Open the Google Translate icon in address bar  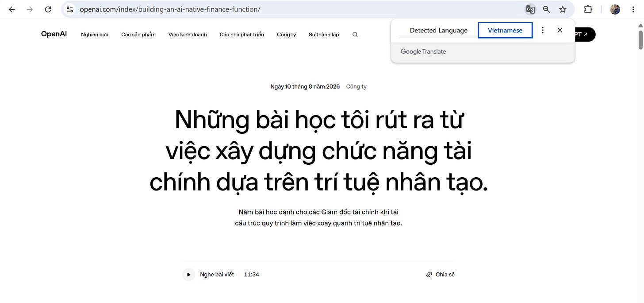pos(530,9)
